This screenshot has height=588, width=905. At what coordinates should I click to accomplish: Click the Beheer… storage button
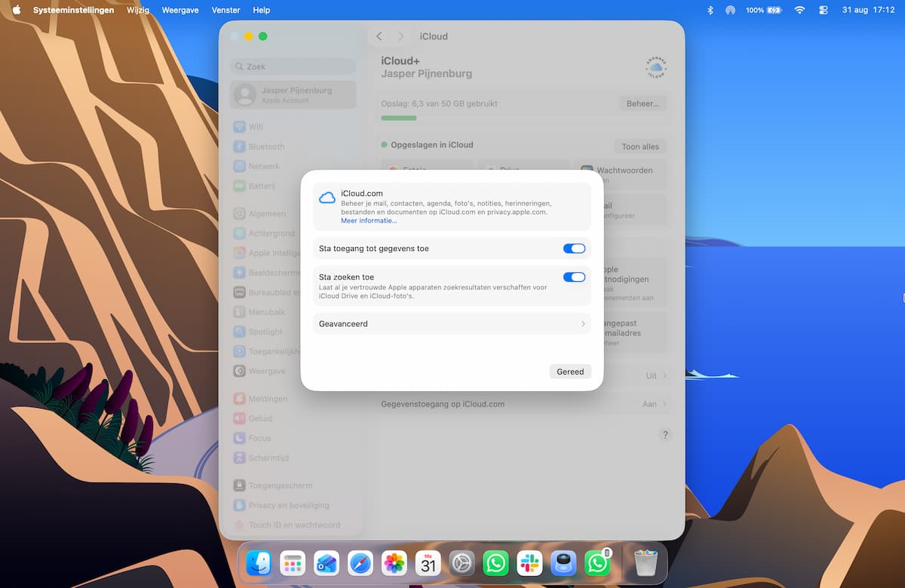pyautogui.click(x=643, y=103)
